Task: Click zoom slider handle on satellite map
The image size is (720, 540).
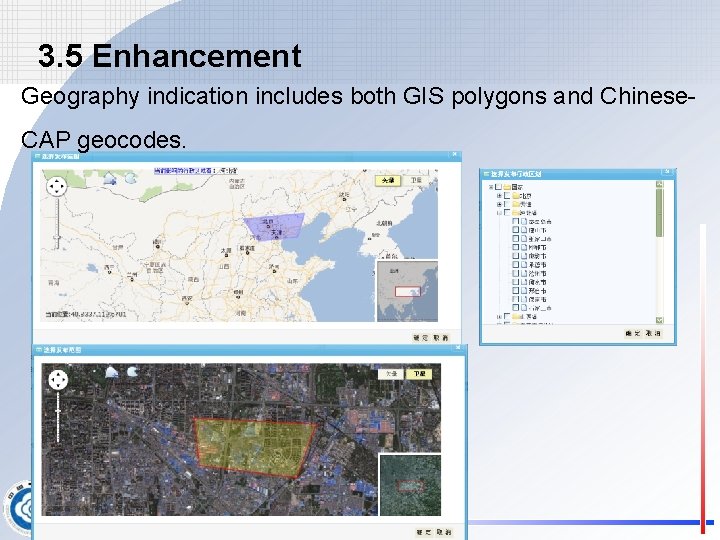Action: click(x=58, y=411)
